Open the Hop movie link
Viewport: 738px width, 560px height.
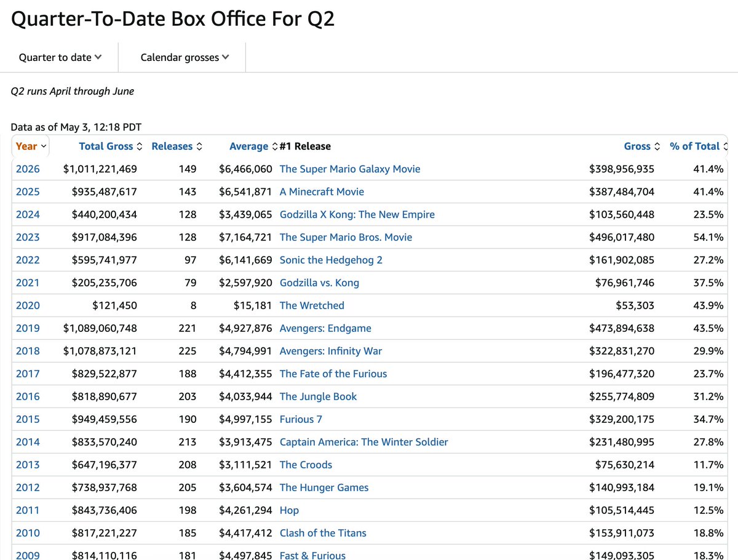click(289, 510)
